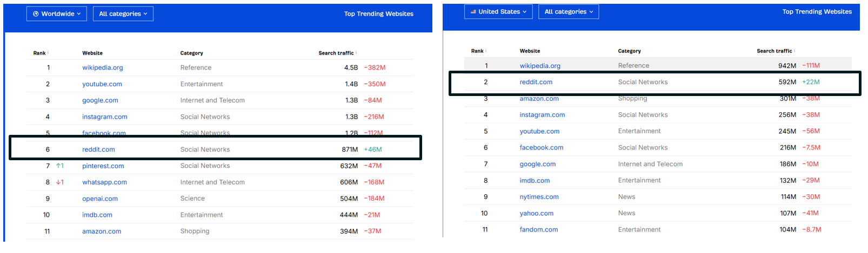Open the Worldwide country dropdown
Screen dimensions: 868x253
tap(57, 14)
